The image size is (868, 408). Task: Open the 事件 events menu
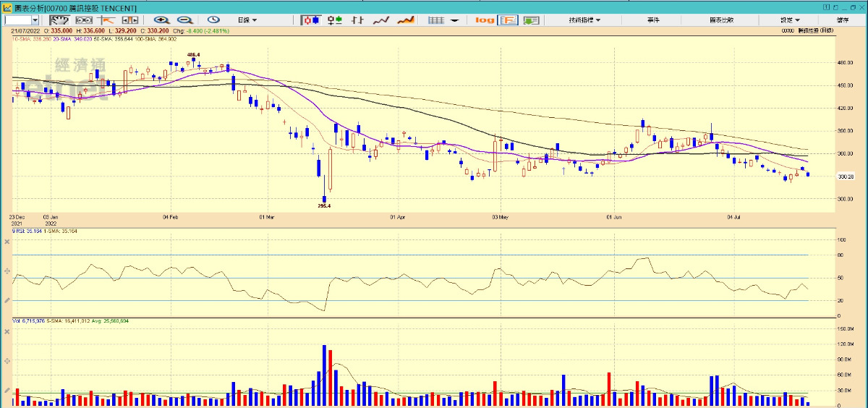point(654,20)
